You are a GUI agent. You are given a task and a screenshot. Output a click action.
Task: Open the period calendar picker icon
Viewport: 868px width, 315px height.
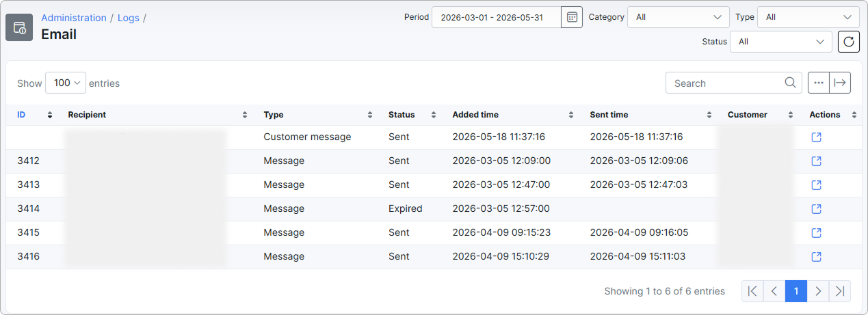point(572,17)
